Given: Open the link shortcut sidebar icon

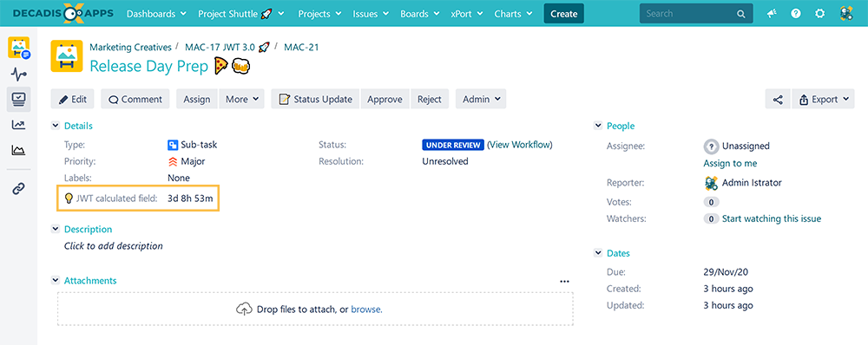Looking at the screenshot, I should pos(19,188).
